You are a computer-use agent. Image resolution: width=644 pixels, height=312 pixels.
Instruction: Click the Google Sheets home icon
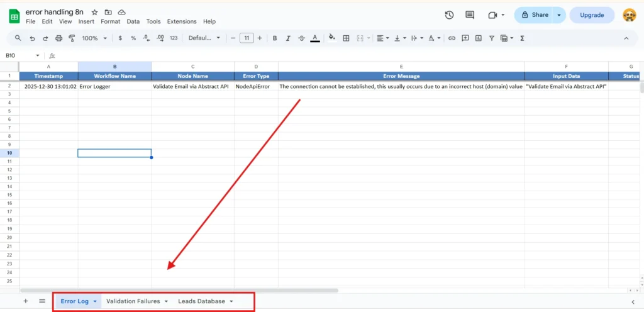[14, 17]
